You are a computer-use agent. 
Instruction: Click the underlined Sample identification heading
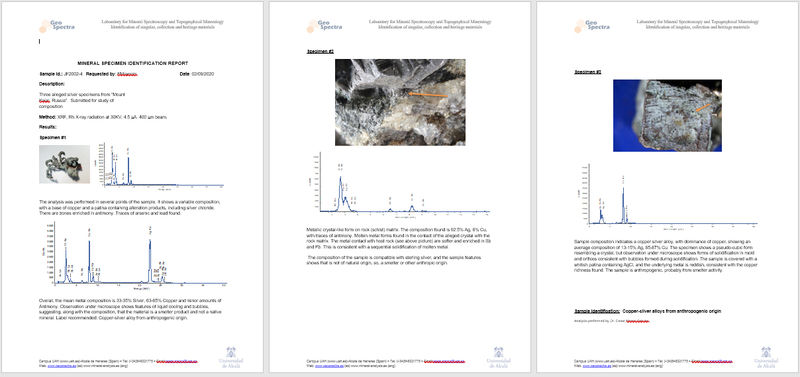pyautogui.click(x=597, y=311)
